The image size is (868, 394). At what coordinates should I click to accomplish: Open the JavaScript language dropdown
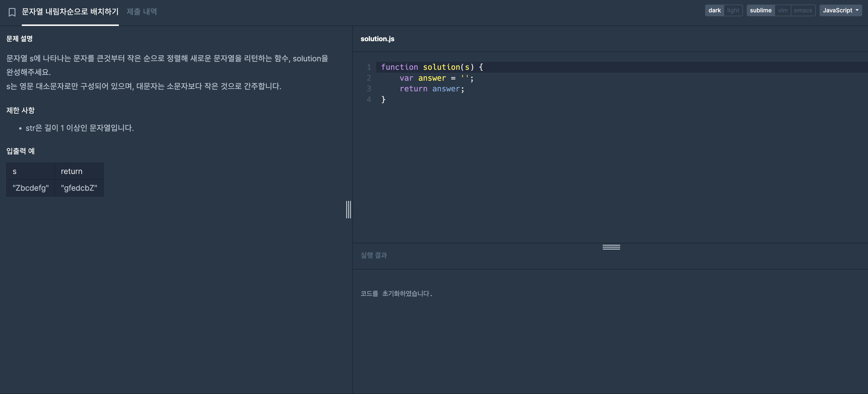click(840, 10)
